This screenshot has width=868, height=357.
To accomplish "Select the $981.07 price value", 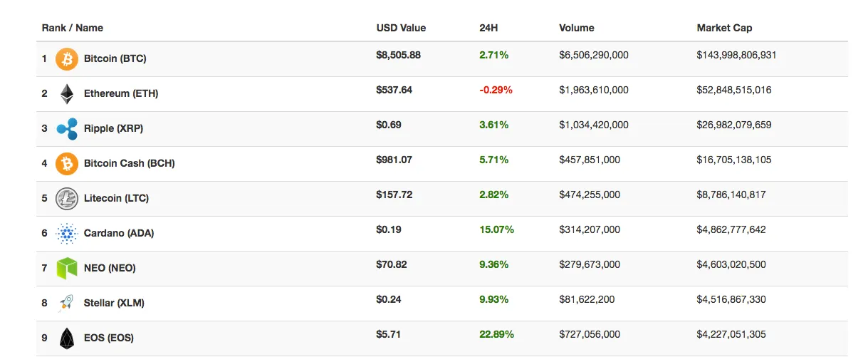I will pyautogui.click(x=394, y=160).
